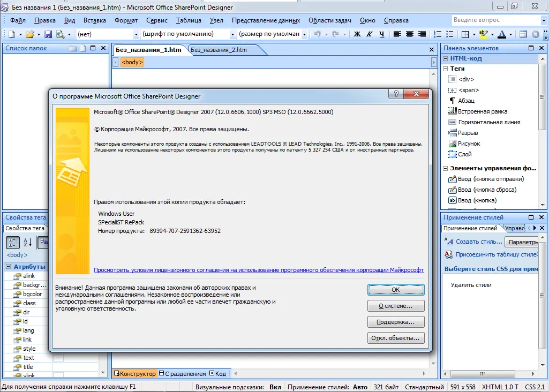Switch to the Без_названия_2.htm tab

219,50
